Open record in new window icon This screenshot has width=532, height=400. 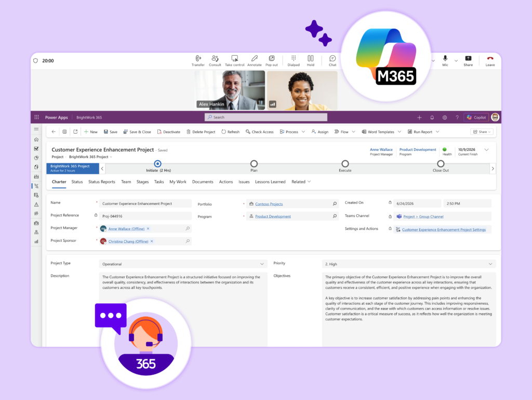pos(75,132)
